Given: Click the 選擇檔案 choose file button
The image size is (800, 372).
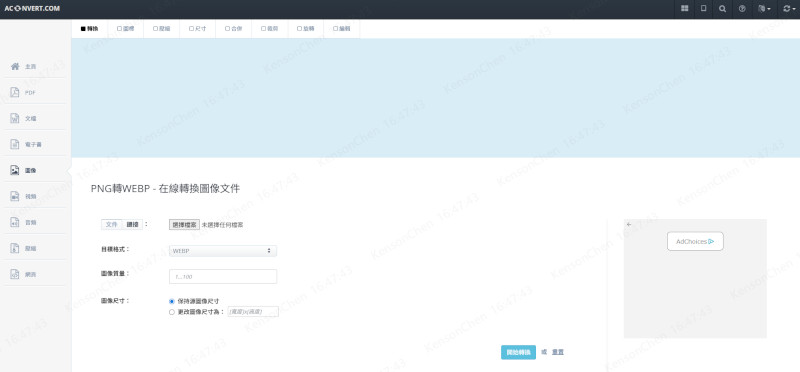Looking at the screenshot, I should click(184, 225).
